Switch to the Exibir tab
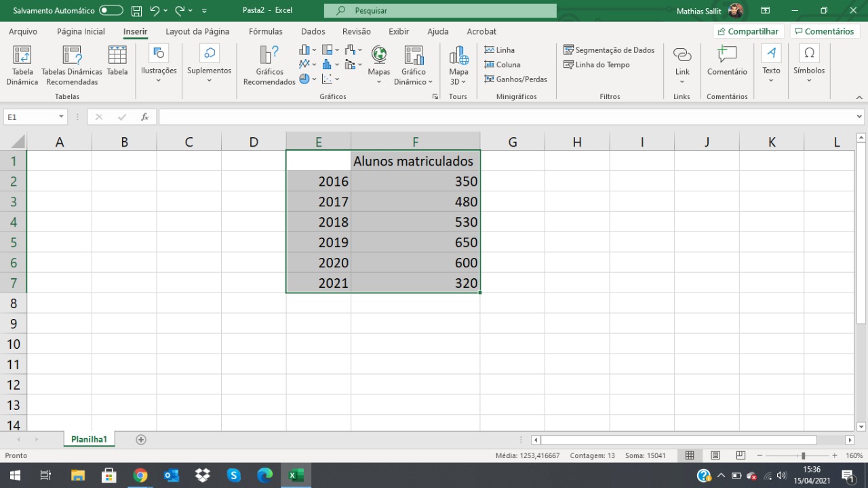 click(399, 31)
